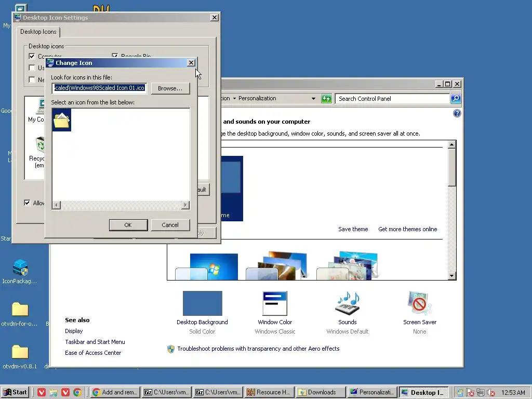Screen dimensions: 532x399
Task: Select Recycle Bin icon in Desktop Icon Settings preview
Action: [x=37, y=152]
